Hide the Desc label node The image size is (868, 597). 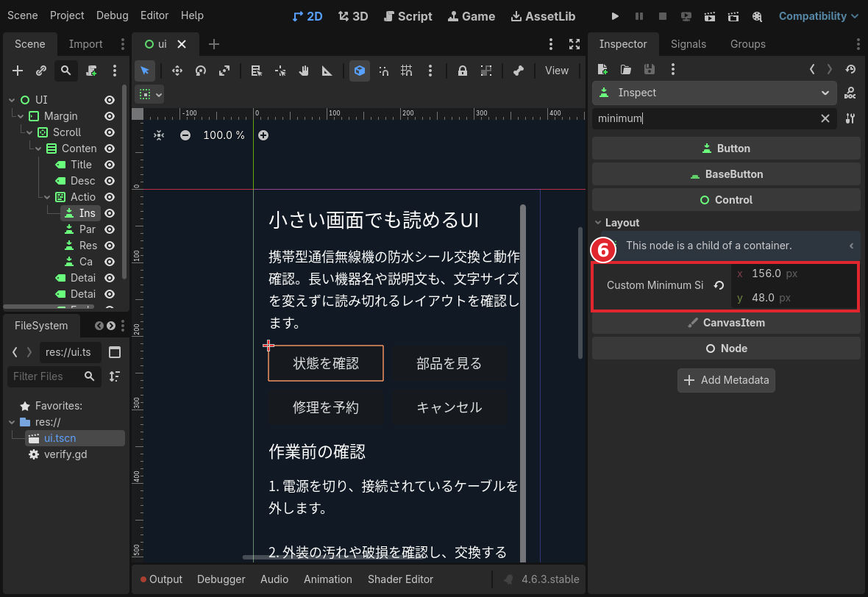[110, 181]
